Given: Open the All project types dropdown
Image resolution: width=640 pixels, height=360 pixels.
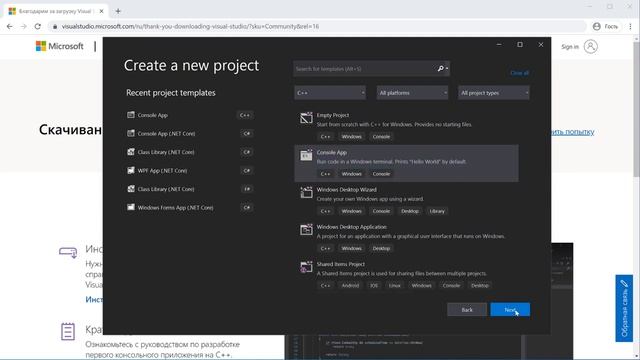Looking at the screenshot, I should [x=494, y=93].
